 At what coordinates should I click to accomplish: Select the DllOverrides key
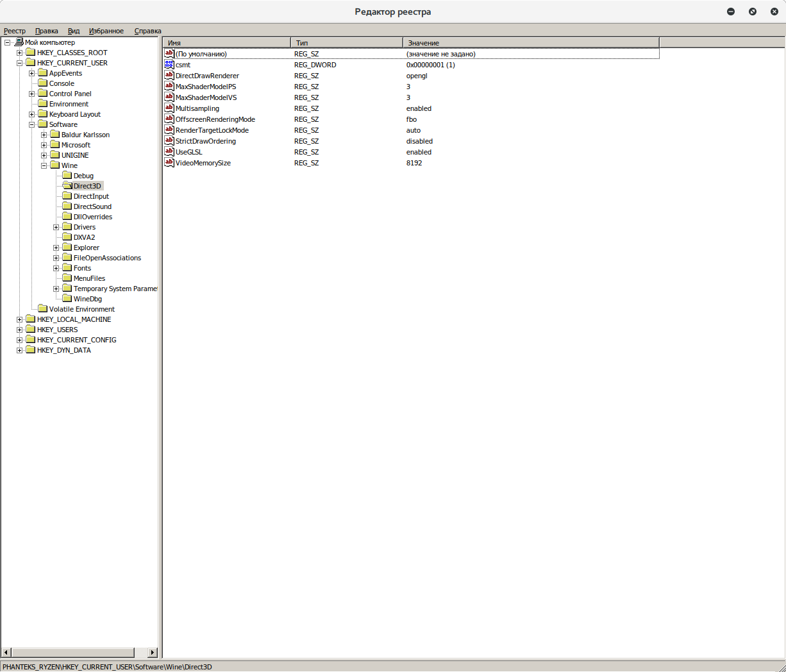tap(92, 217)
